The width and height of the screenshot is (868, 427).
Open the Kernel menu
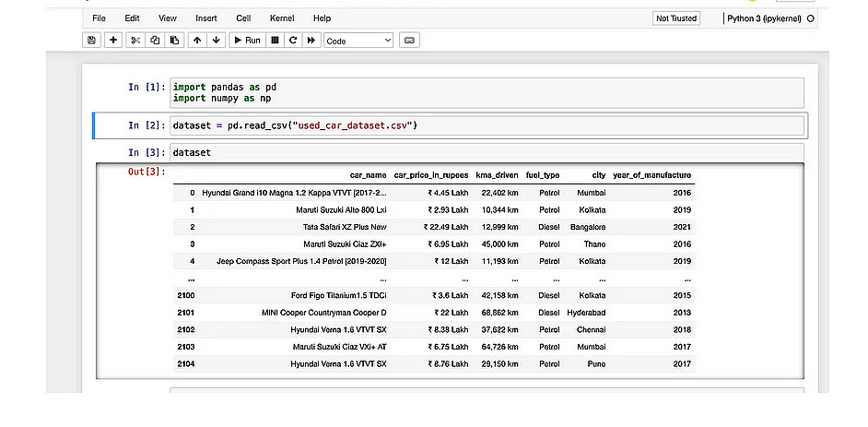click(282, 18)
